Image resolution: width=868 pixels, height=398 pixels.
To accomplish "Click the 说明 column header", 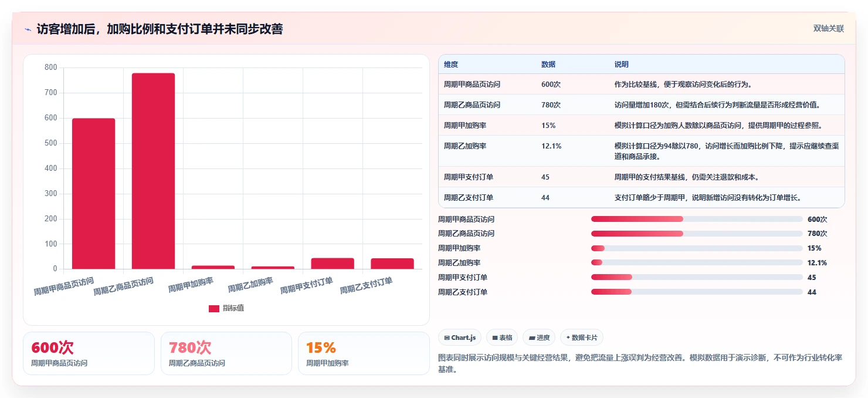I will [x=622, y=64].
